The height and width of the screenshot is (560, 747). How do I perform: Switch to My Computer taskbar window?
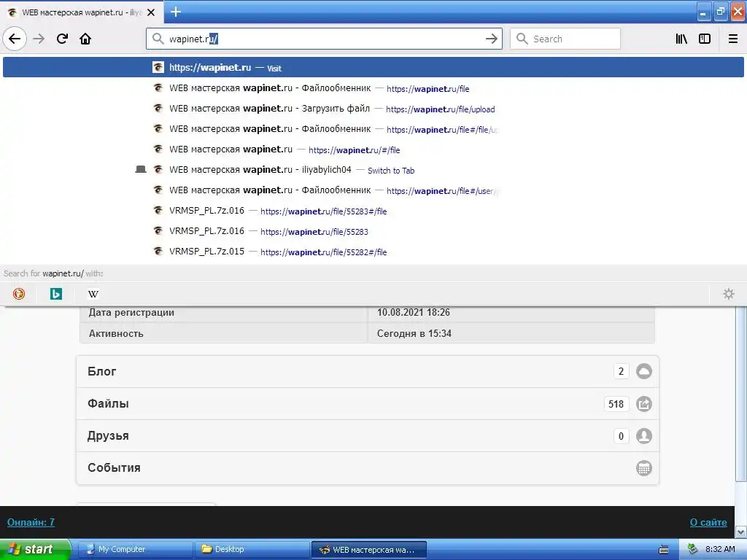pos(135,549)
